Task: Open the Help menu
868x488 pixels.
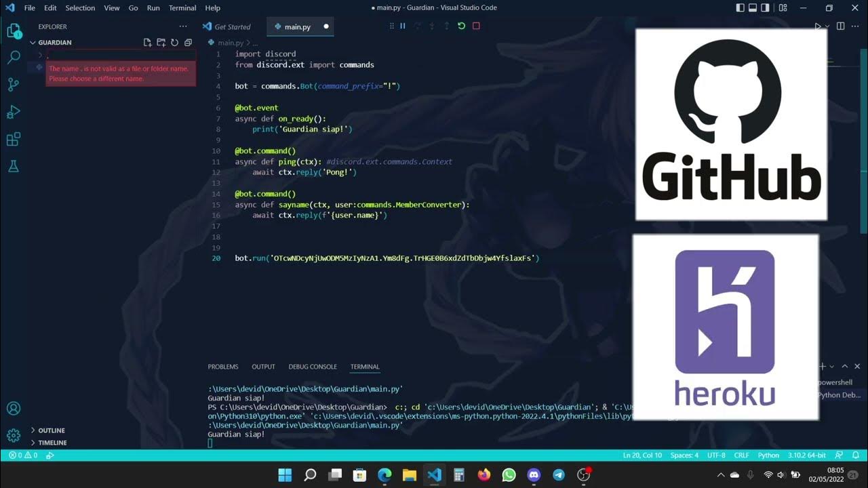Action: click(x=213, y=7)
